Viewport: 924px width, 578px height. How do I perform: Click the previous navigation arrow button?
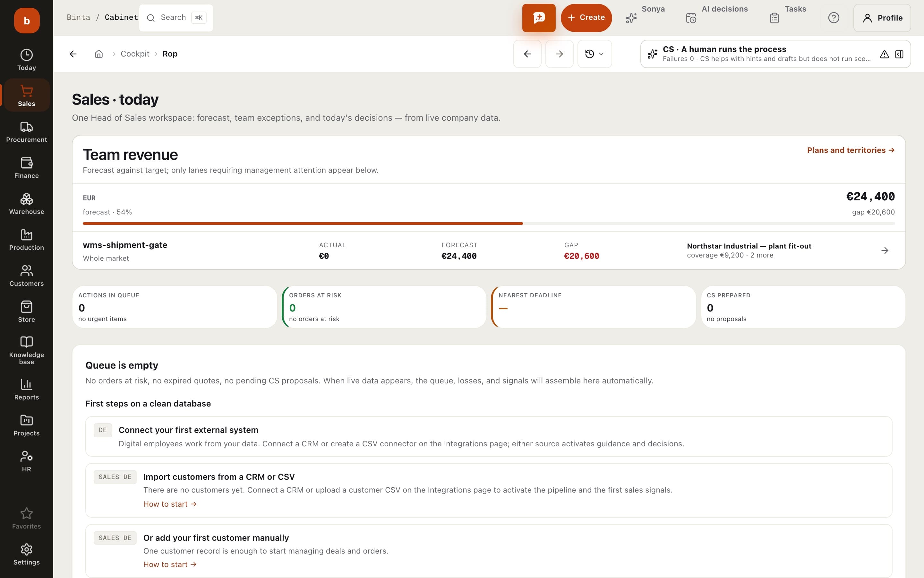[x=527, y=54]
